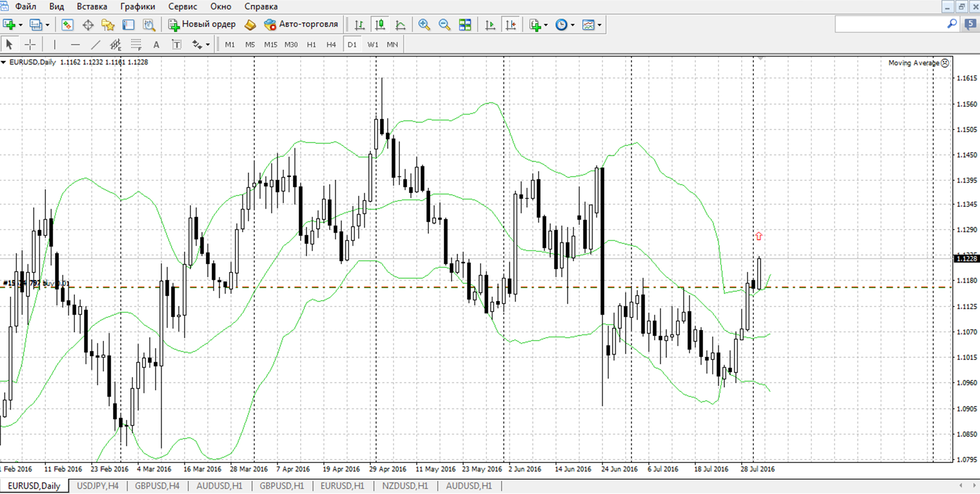The height and width of the screenshot is (494, 980).
Task: Select the Trendline drawing tool
Action: click(x=96, y=45)
